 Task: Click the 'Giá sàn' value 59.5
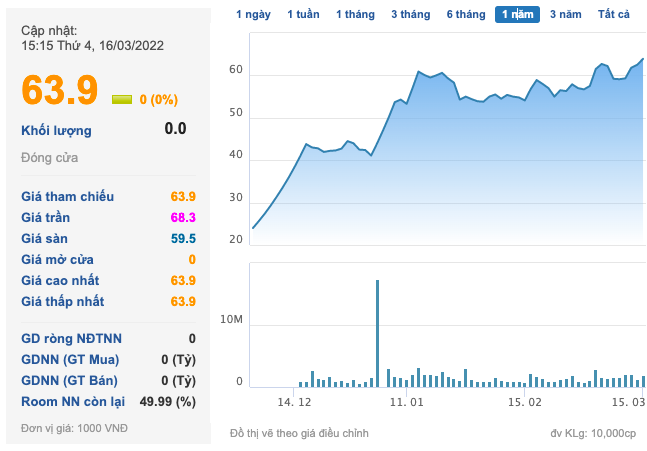point(183,238)
